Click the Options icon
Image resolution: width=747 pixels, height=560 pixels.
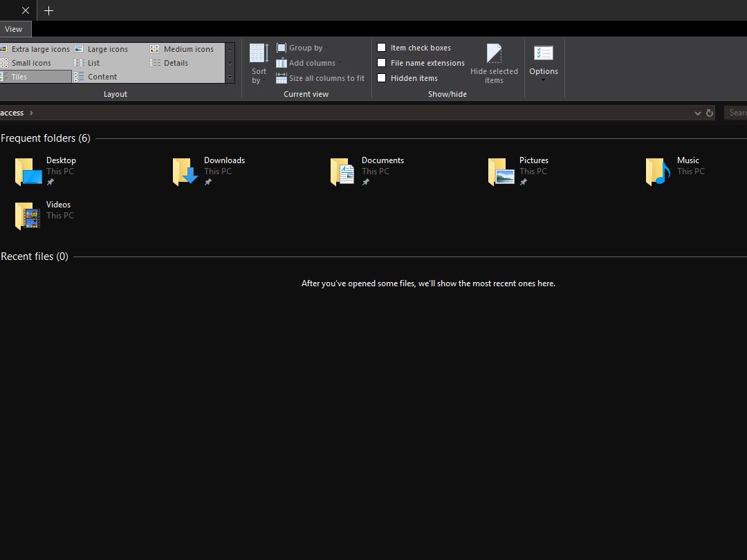pyautogui.click(x=544, y=53)
